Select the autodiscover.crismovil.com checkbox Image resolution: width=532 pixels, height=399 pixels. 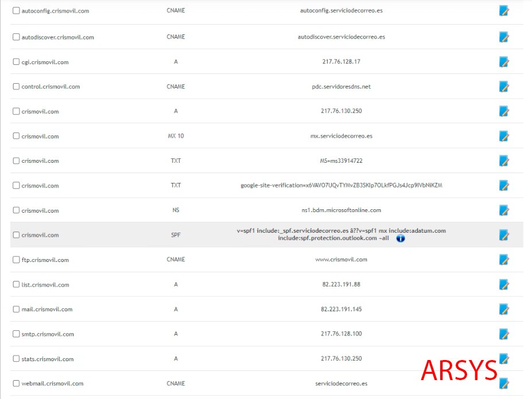pos(16,37)
